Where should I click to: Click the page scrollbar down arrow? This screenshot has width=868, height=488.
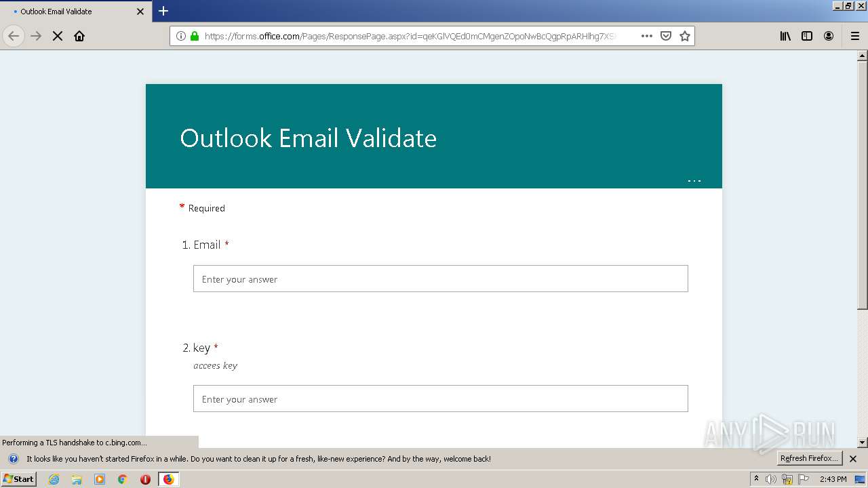click(863, 442)
